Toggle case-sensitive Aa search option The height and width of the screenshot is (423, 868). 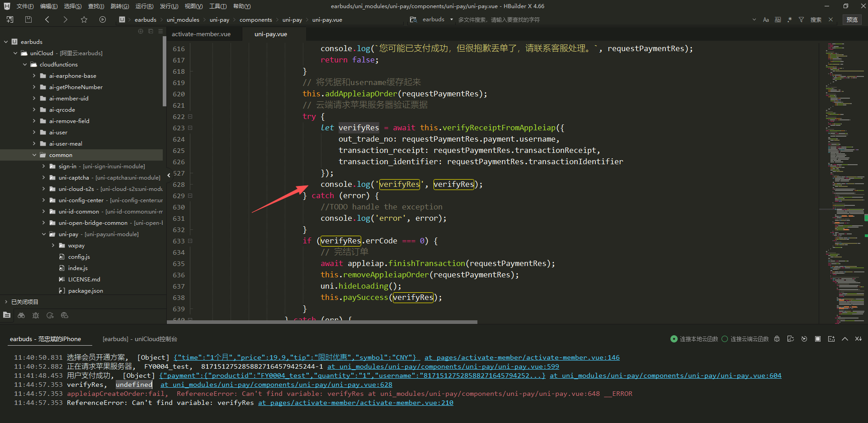coord(766,19)
